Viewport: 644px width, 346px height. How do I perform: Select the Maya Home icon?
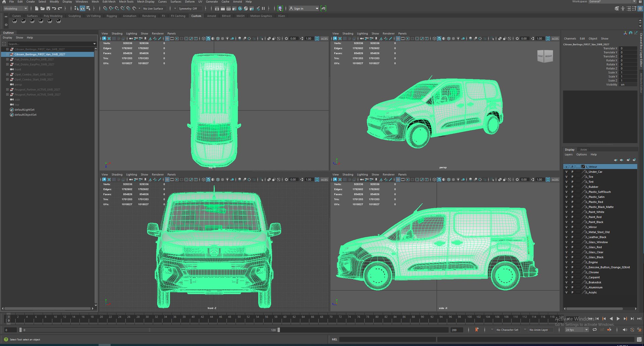[x=4, y=2]
